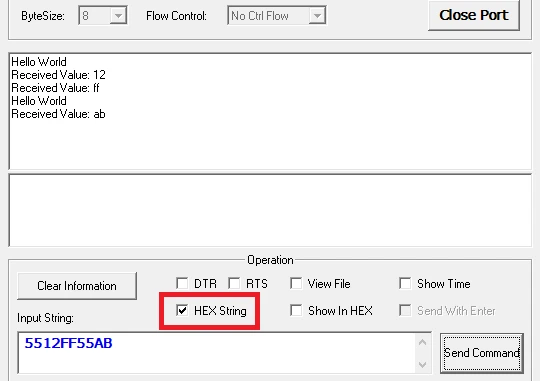Enable the RTS checkbox

tap(234, 284)
